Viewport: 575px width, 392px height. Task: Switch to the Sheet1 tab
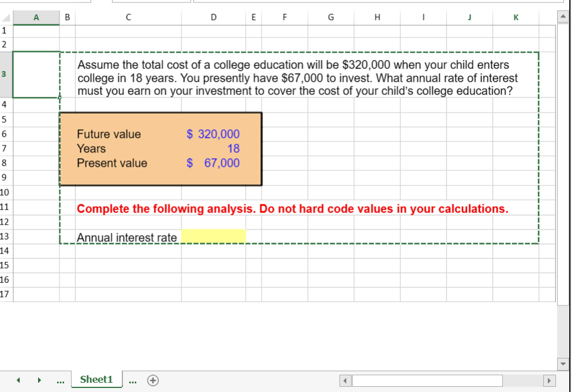(96, 379)
